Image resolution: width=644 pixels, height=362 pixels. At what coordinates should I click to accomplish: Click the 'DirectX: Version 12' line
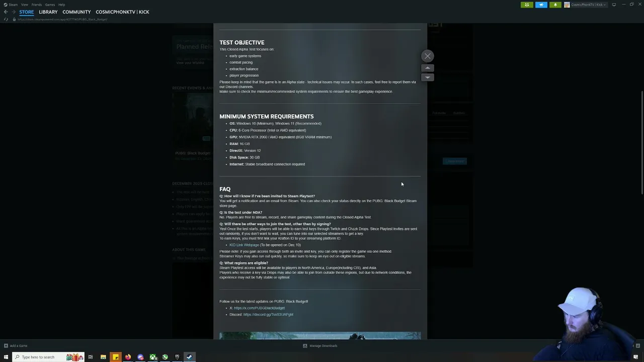click(245, 150)
